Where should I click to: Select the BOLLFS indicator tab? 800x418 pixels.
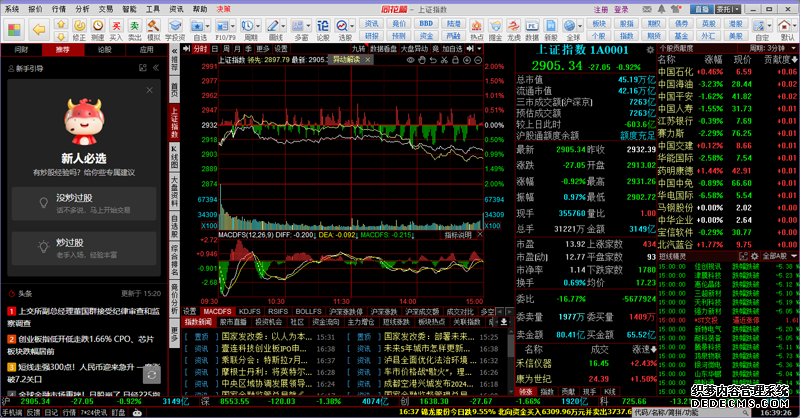coord(308,311)
